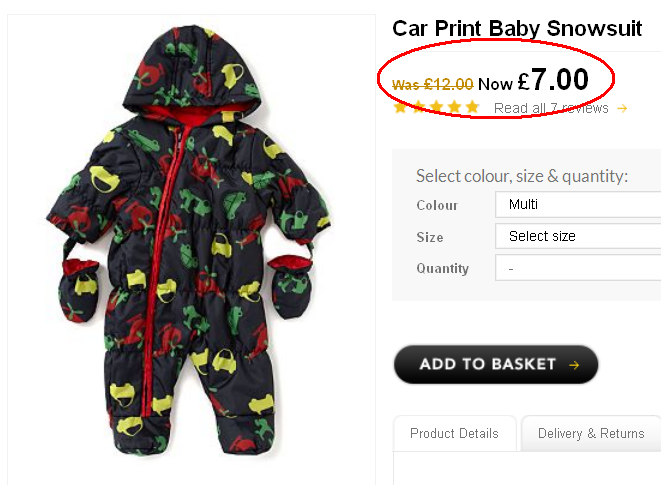Click the Now £7.00 sale price
The width and height of the screenshot is (661, 485).
point(533,80)
